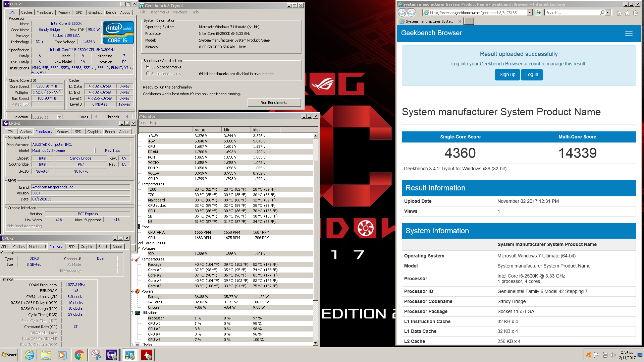Select 32-bit benchmarks radio button
Viewport: 644px width, 362px height.
pos(148,67)
